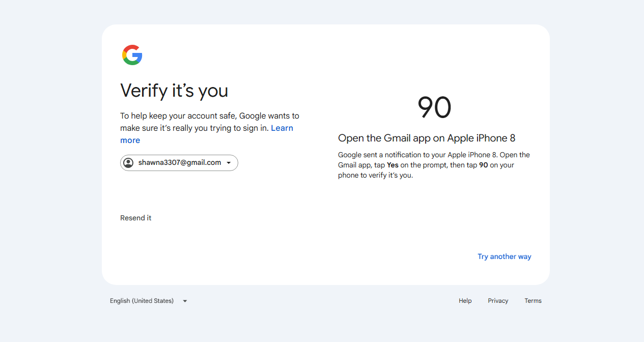Expand the arrow next to shawna3307@gmail.com
The height and width of the screenshot is (342, 644).
229,163
